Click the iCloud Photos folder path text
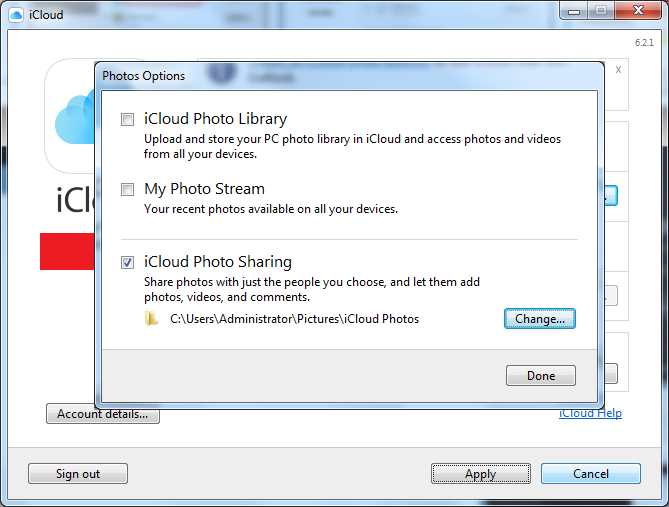Screen dimensions: 669x507 coord(294,319)
